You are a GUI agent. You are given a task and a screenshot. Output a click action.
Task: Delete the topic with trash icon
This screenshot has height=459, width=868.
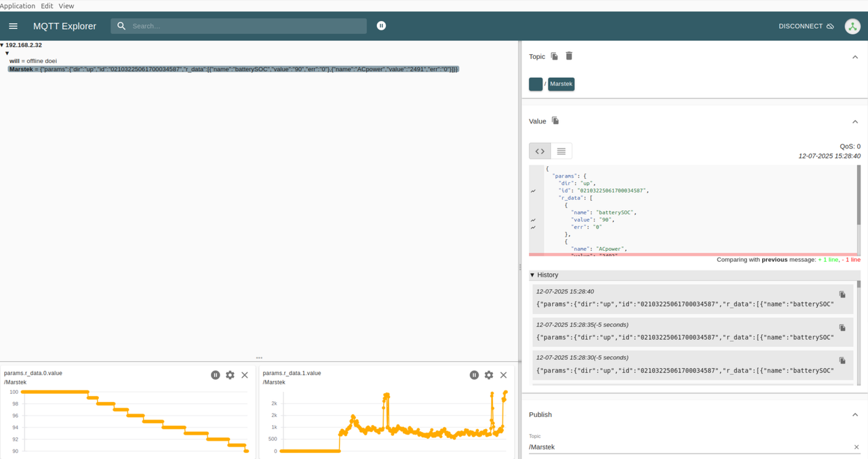pyautogui.click(x=569, y=56)
